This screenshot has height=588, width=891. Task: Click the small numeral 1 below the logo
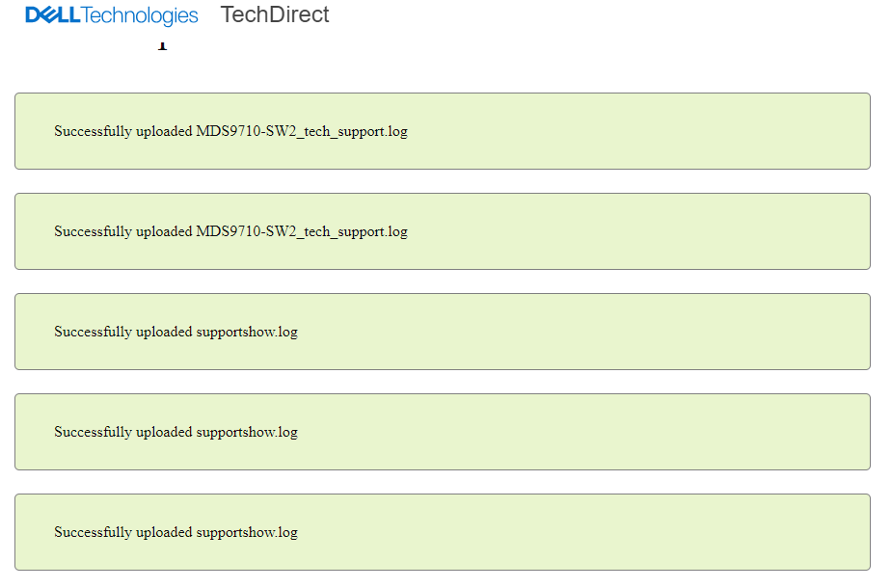[163, 43]
